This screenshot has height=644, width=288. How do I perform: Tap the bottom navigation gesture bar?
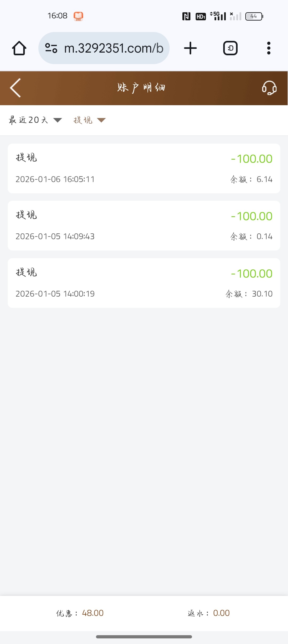(x=144, y=637)
